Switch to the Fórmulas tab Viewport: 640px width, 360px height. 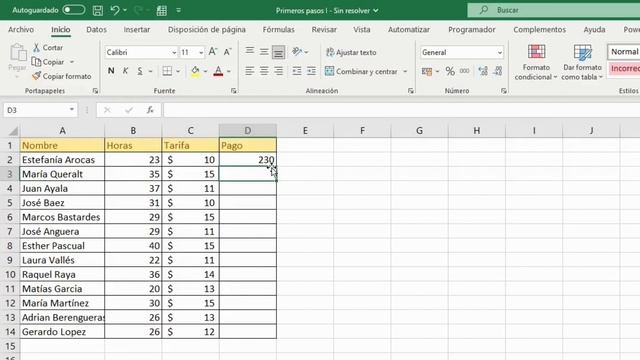pyautogui.click(x=278, y=29)
